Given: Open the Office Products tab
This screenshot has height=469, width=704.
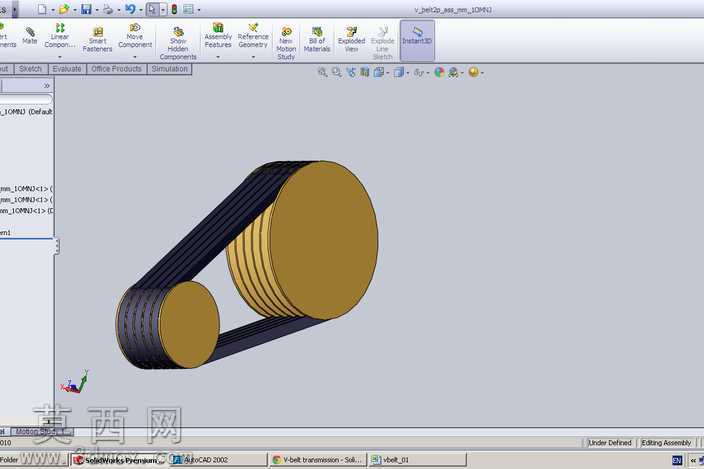Looking at the screenshot, I should coord(116,69).
